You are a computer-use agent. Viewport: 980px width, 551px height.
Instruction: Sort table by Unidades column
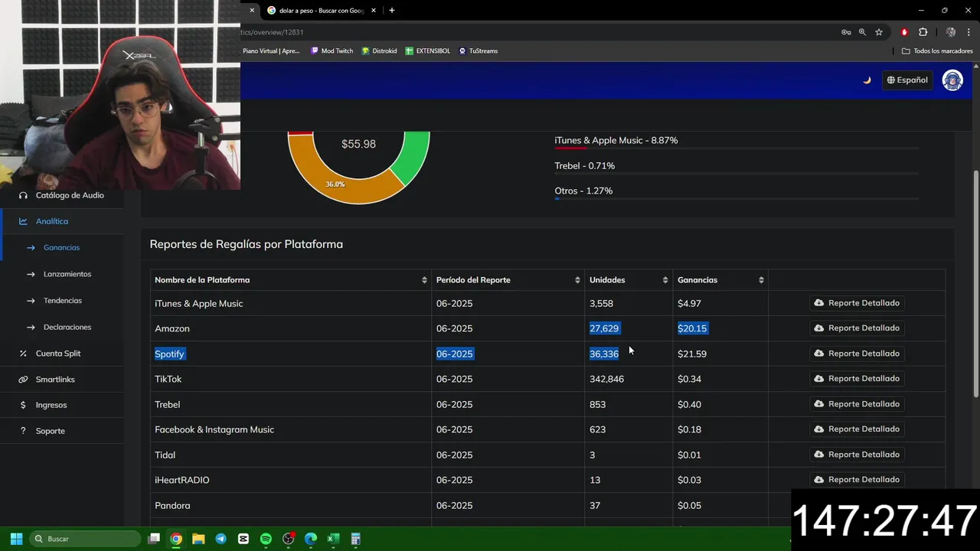coord(629,280)
